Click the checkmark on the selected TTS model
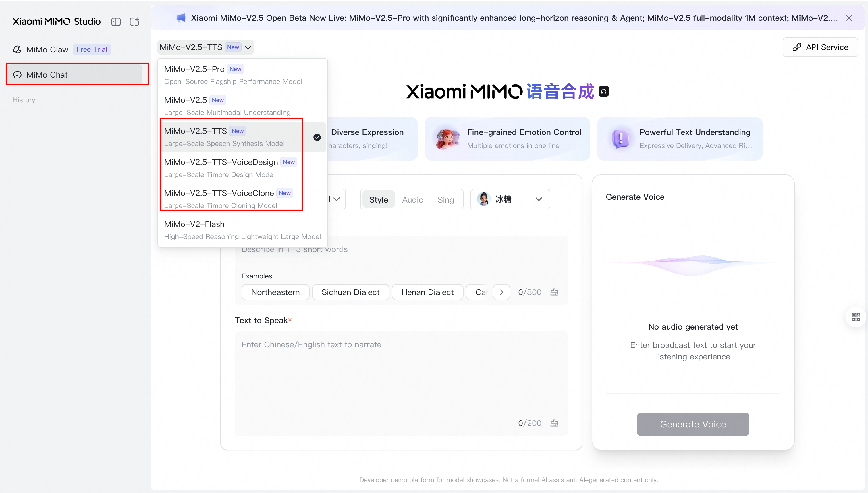This screenshot has width=868, height=493. tap(317, 137)
